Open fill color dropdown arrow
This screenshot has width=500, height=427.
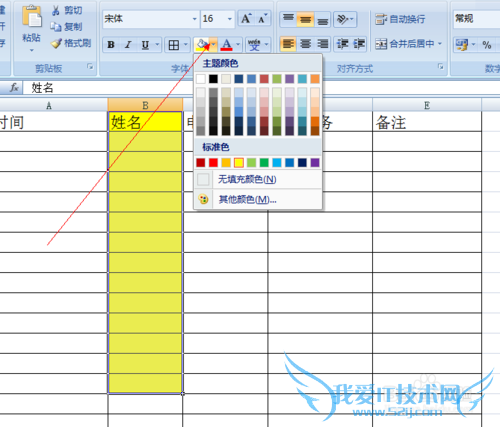[214, 45]
